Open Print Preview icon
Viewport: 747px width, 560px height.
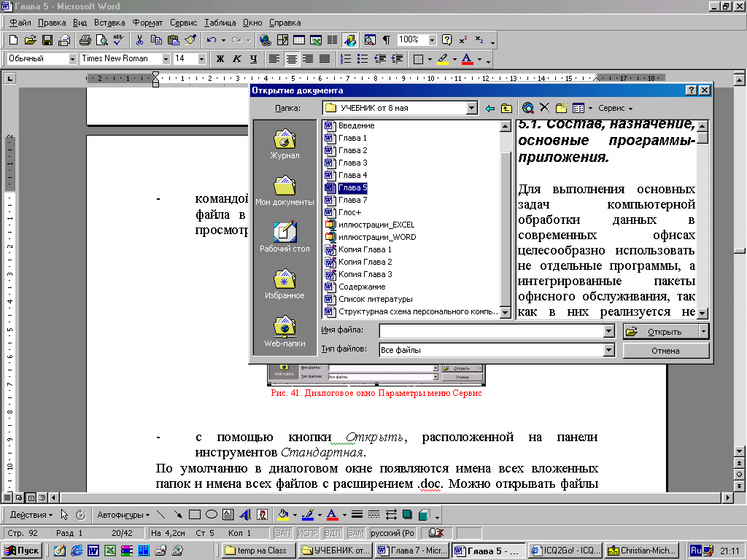(x=102, y=40)
